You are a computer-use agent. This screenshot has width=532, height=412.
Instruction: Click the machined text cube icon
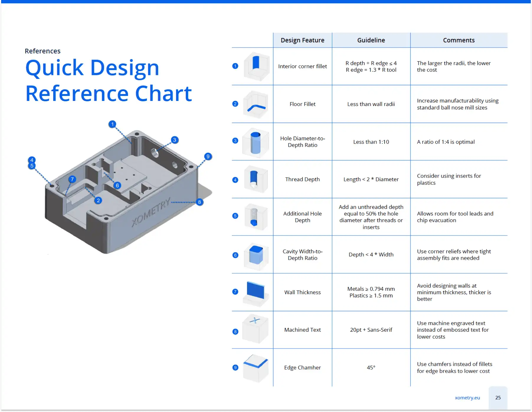click(255, 329)
